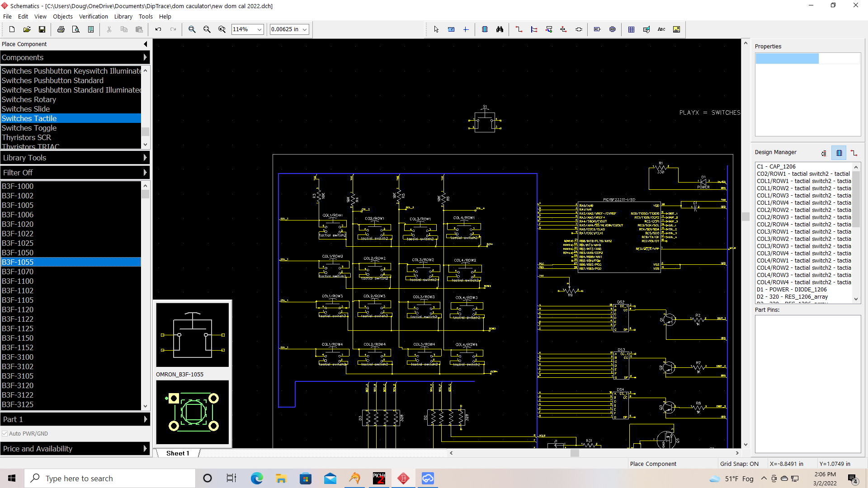Click the zoom-to-previous magnifier icon

tap(222, 29)
